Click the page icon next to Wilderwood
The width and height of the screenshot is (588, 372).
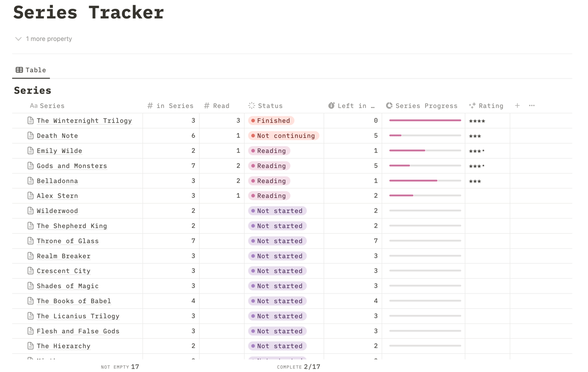tap(31, 211)
